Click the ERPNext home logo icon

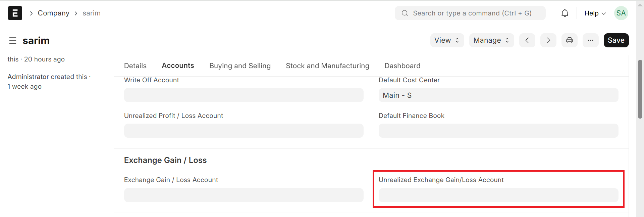coord(15,13)
